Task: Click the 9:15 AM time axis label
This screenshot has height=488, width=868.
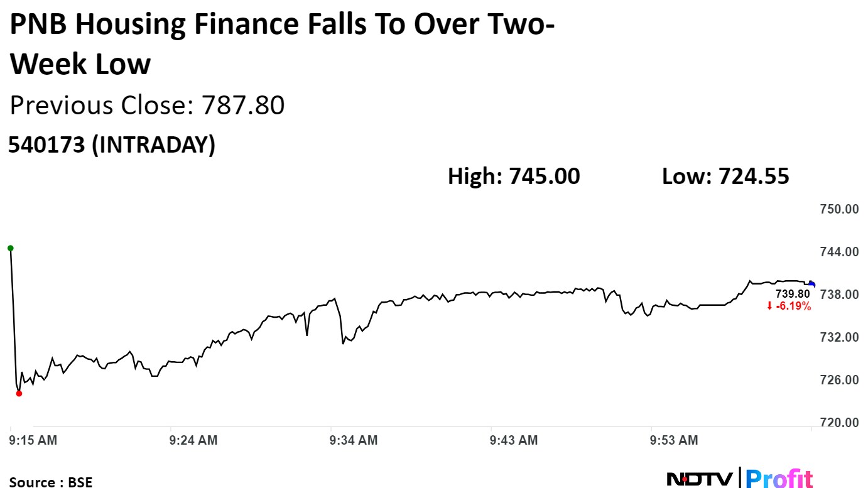Action: (x=33, y=440)
